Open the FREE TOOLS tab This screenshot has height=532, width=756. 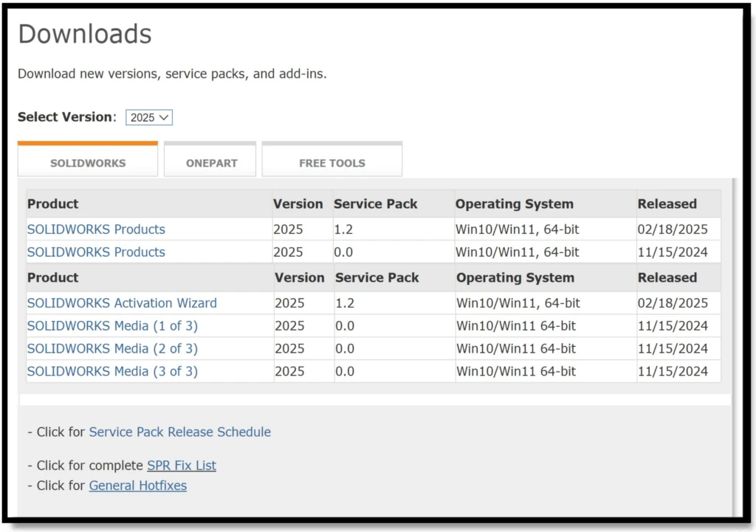(331, 163)
